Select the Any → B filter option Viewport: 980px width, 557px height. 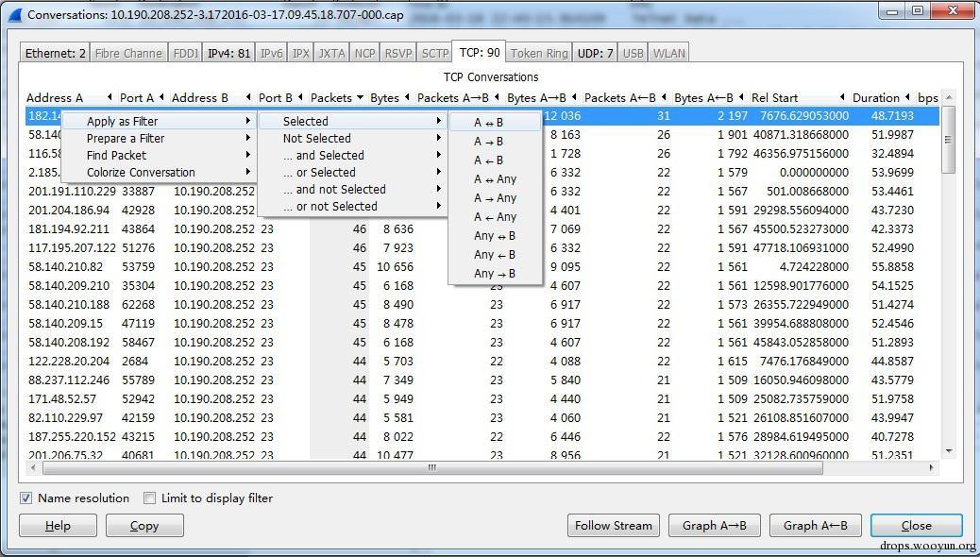(495, 273)
